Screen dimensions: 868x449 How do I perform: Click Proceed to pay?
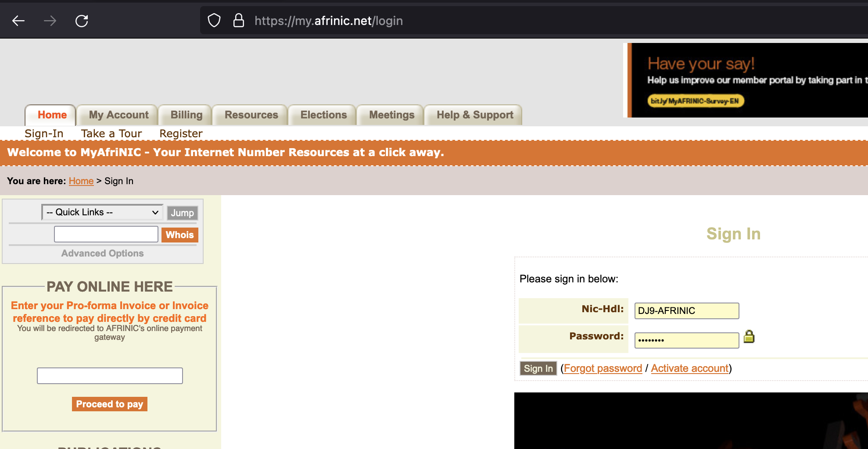pyautogui.click(x=110, y=404)
